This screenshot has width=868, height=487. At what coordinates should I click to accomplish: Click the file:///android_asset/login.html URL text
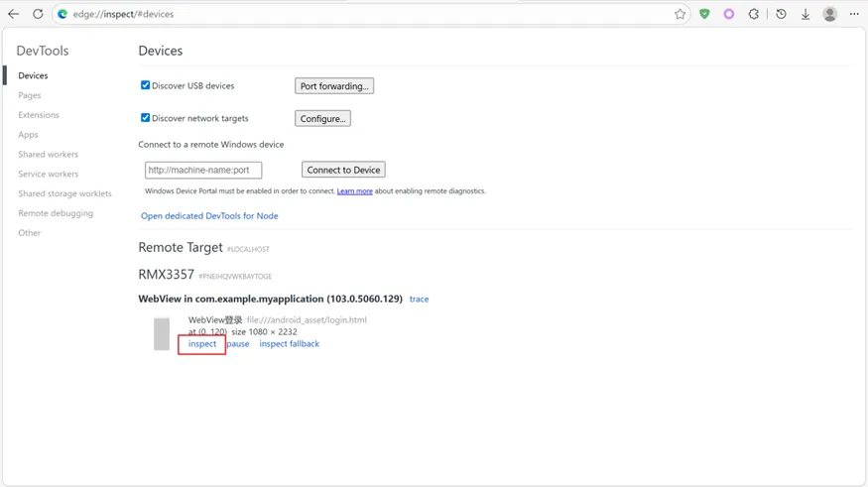[x=307, y=319]
